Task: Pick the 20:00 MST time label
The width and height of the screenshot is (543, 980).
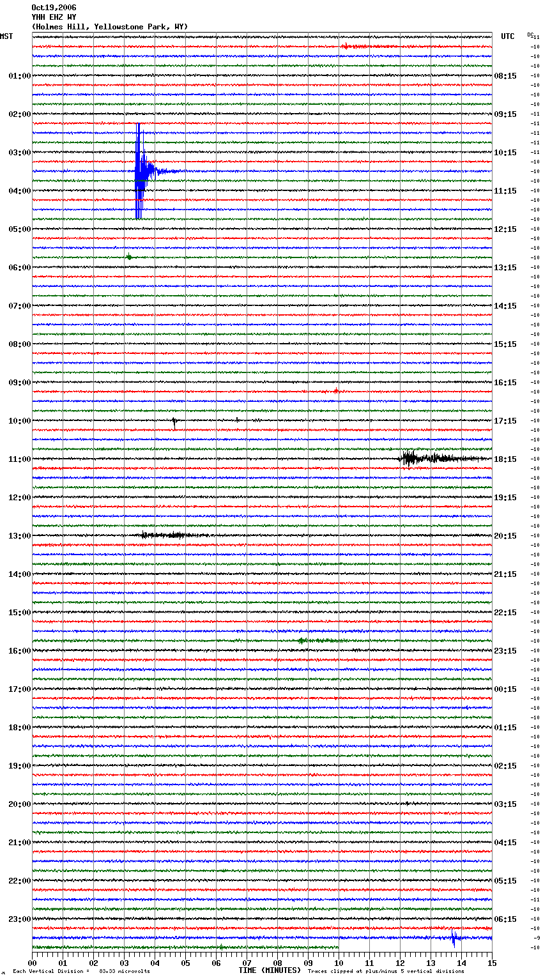Action: point(20,804)
